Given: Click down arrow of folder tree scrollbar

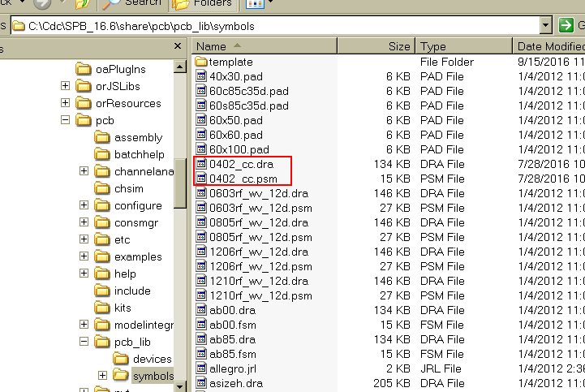Looking at the screenshot, I should point(179,387).
